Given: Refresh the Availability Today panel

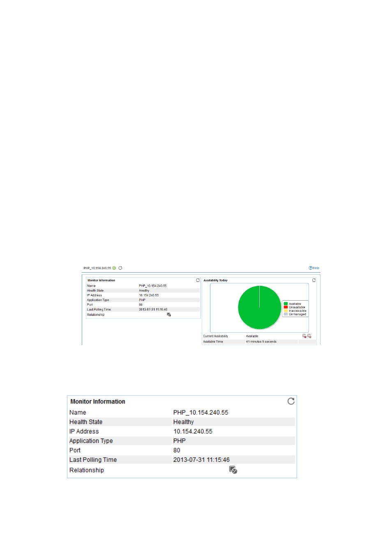Looking at the screenshot, I should click(x=314, y=280).
